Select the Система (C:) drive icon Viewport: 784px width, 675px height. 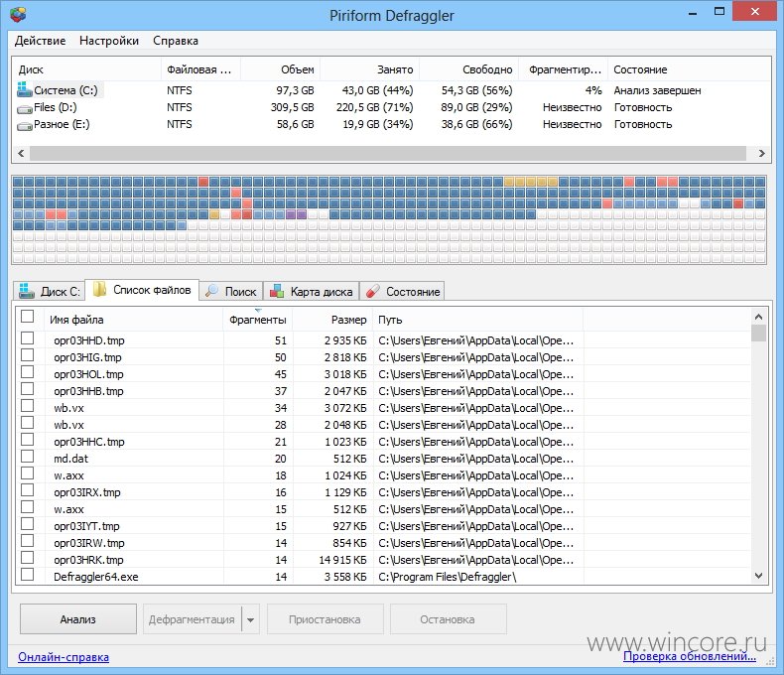coord(25,89)
